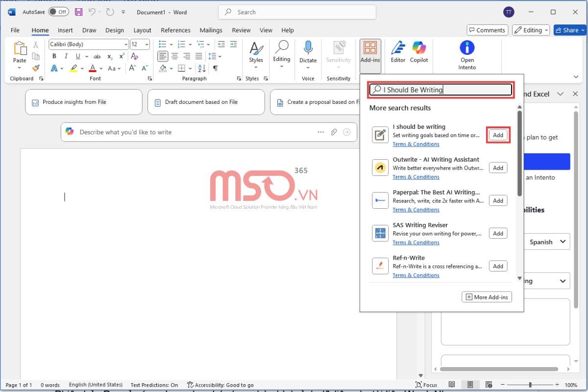Open the font size dropdown
This screenshot has width=588, height=392.
[147, 44]
